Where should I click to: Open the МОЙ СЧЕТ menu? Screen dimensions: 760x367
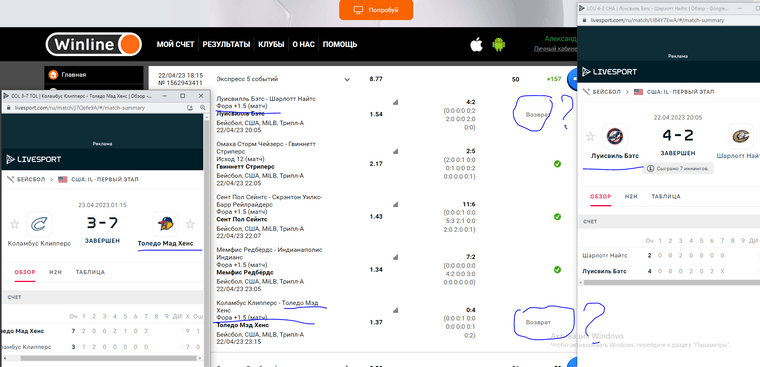(x=175, y=45)
